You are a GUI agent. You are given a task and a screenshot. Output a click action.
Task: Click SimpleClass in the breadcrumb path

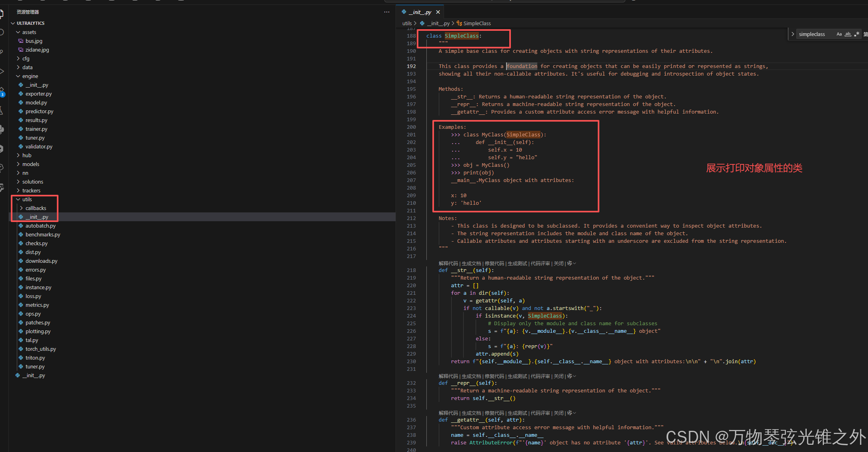(x=476, y=23)
